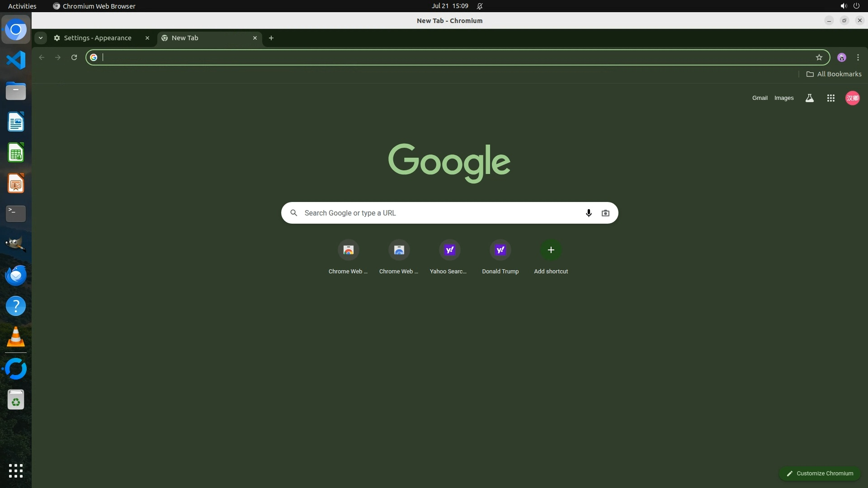The height and width of the screenshot is (488, 868).
Task: Open a new tab with plus button
Action: [x=271, y=38]
